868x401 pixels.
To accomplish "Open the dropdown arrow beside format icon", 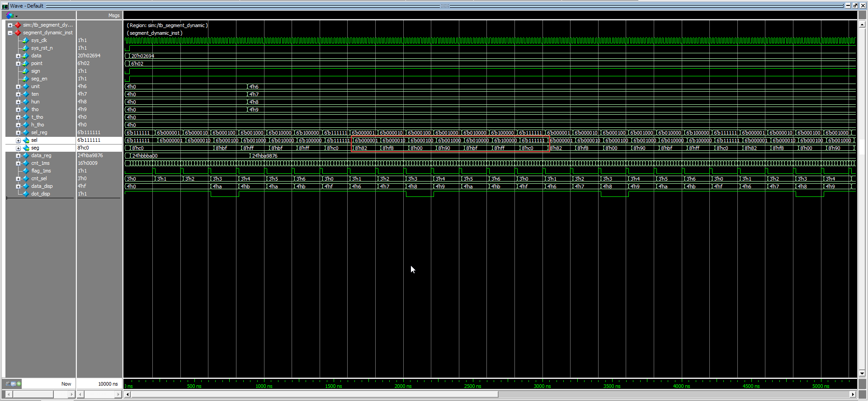I will (x=16, y=16).
